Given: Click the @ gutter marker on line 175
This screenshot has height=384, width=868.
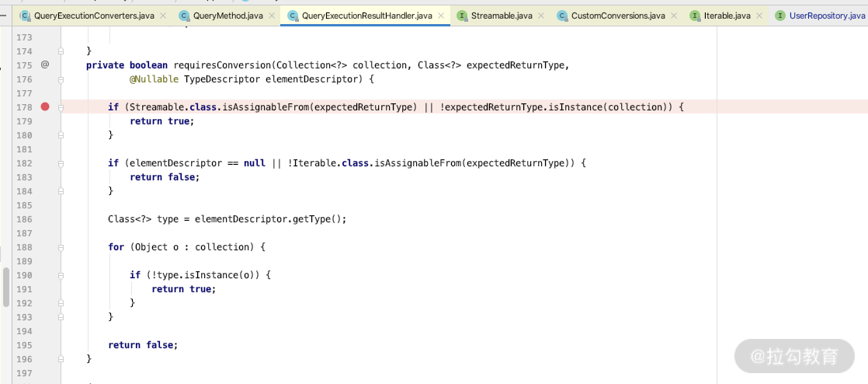Looking at the screenshot, I should (44, 65).
